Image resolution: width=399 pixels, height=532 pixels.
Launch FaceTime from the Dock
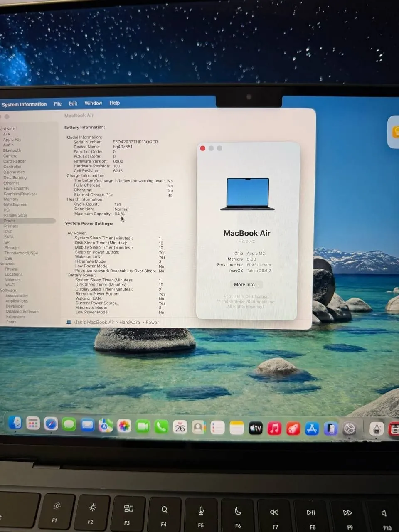coord(143,426)
